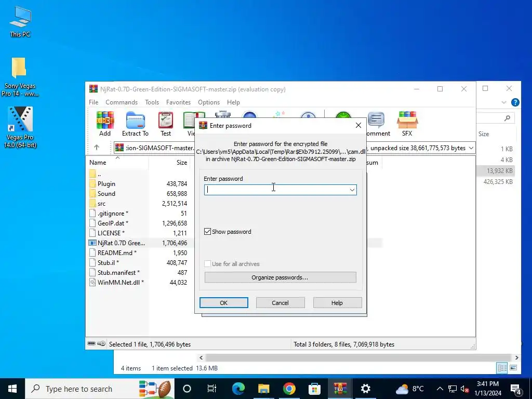
Task: Click the Test archive toolbar icon
Action: coord(166,124)
